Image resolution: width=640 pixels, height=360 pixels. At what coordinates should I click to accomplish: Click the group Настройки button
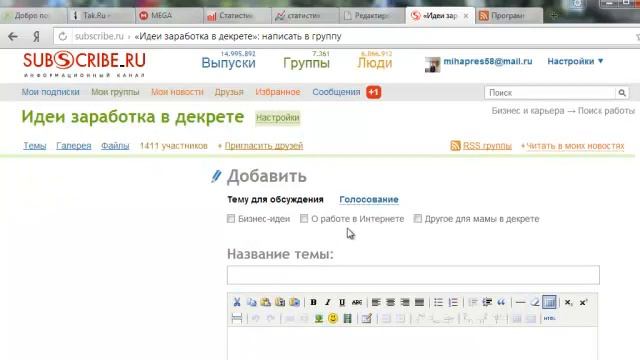(x=278, y=118)
